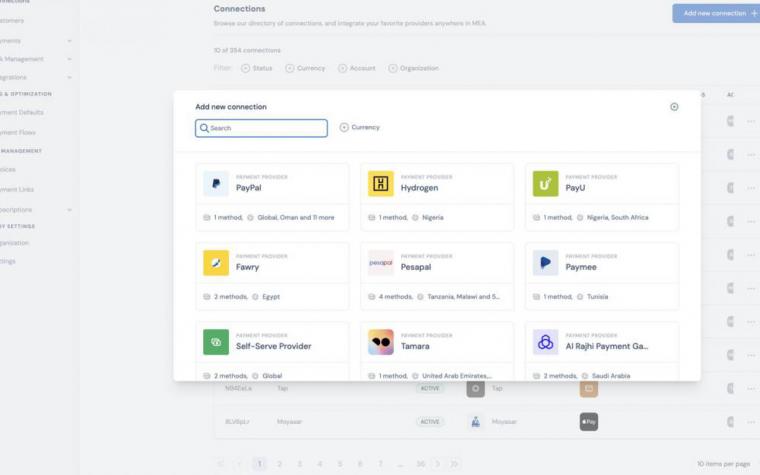
Task: Click the Tamara logo icon
Action: [380, 342]
